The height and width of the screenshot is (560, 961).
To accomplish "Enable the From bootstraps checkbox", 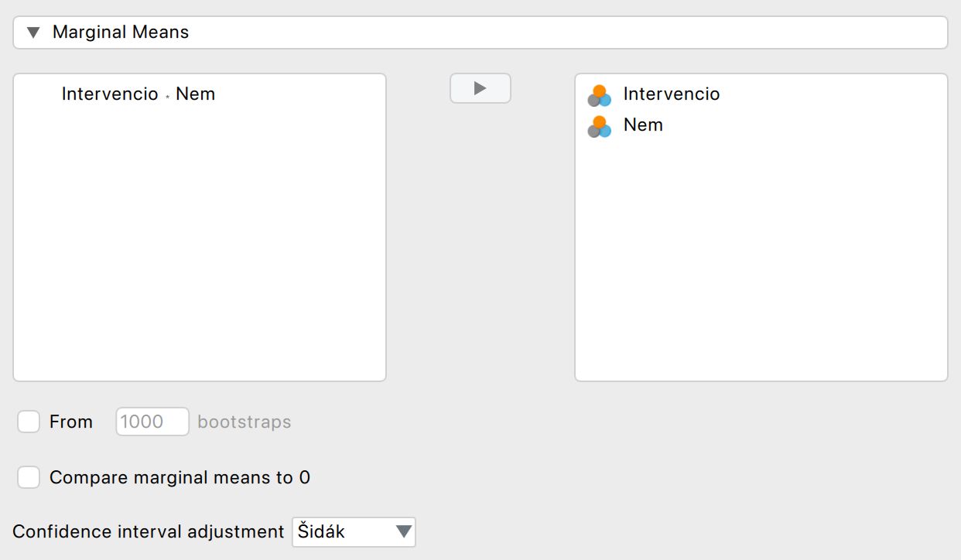I will [29, 422].
